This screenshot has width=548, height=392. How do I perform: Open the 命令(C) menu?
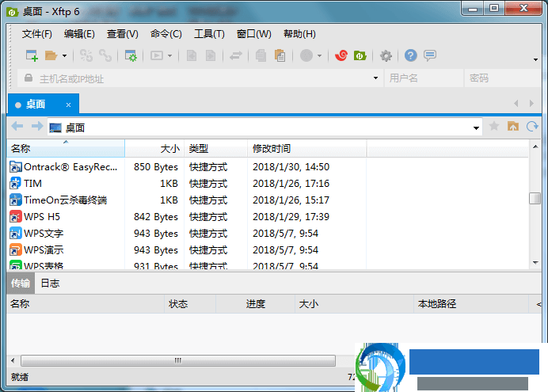click(x=166, y=34)
